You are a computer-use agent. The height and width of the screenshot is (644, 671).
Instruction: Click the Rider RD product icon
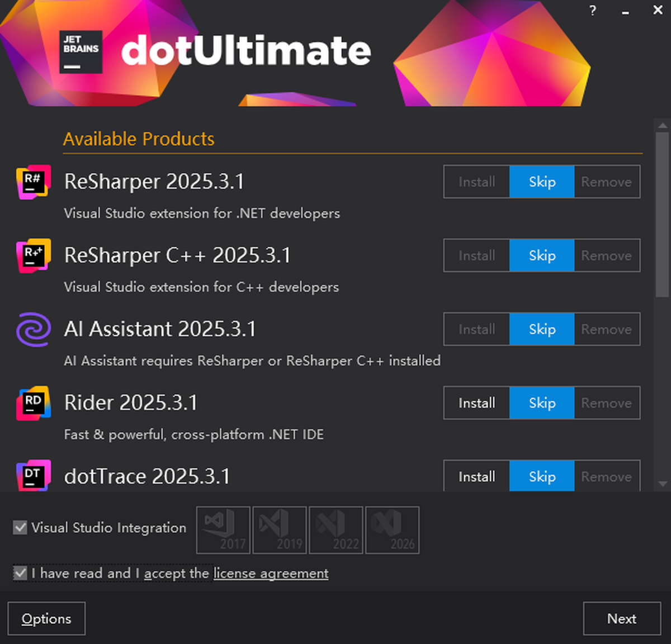point(34,403)
